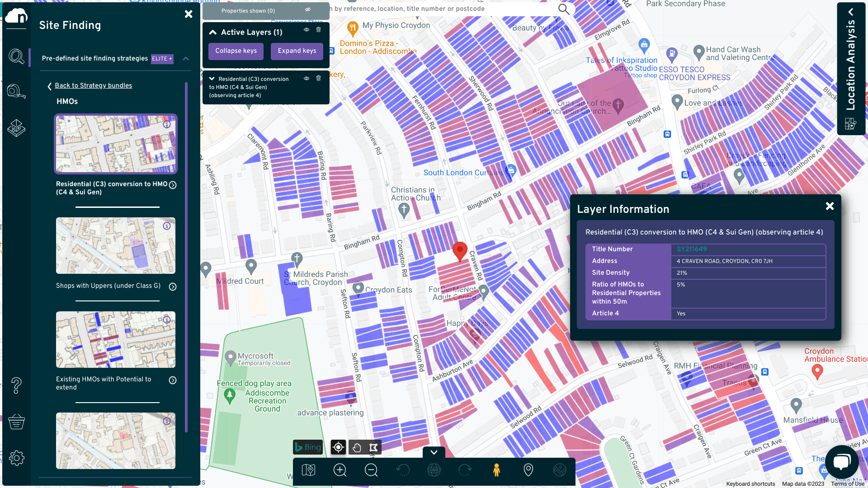
Task: Open the help question mark icon
Action: pos(17,385)
